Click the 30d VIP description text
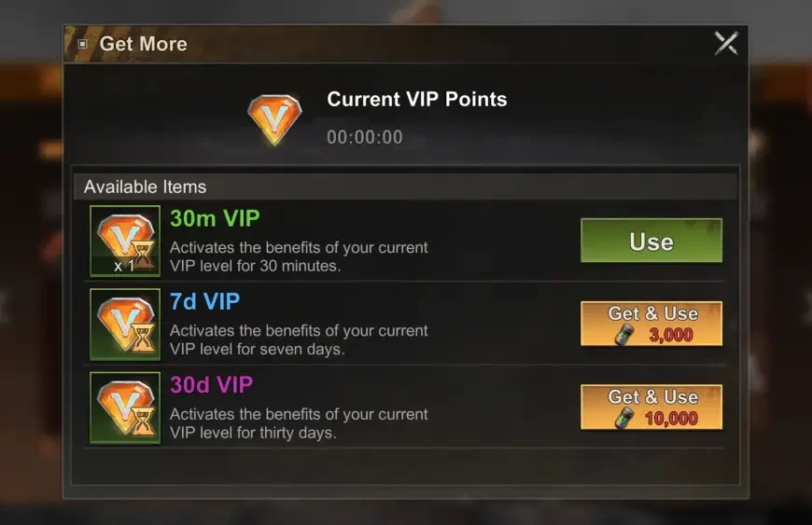The image size is (812, 525). tap(299, 423)
